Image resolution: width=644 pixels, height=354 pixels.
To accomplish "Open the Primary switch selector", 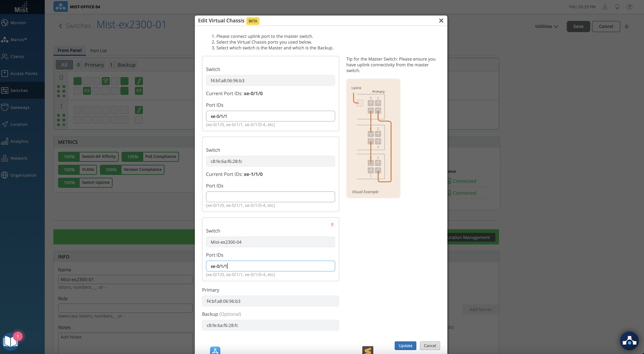I will pyautogui.click(x=270, y=301).
